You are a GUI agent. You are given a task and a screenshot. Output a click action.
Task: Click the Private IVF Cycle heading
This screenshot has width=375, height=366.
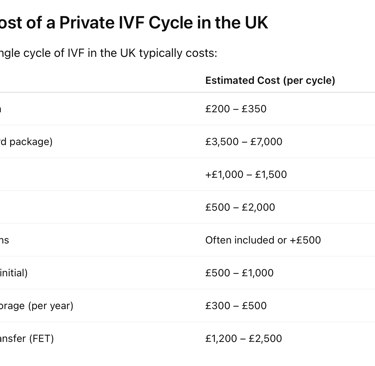pyautogui.click(x=134, y=23)
